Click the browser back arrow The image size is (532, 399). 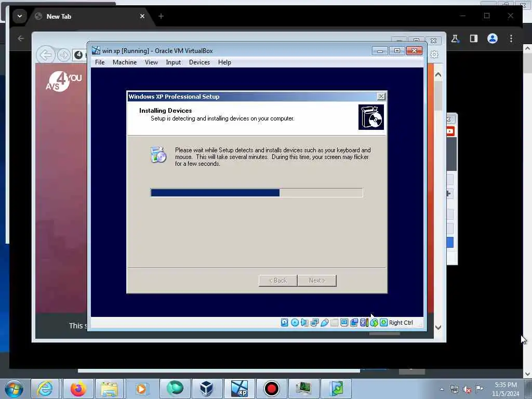21,38
